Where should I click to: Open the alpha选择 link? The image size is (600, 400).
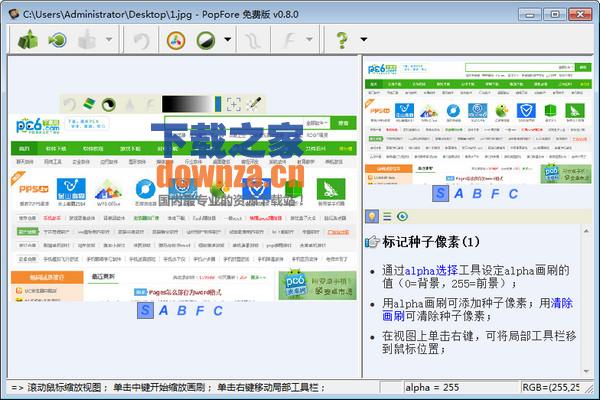[x=431, y=271]
